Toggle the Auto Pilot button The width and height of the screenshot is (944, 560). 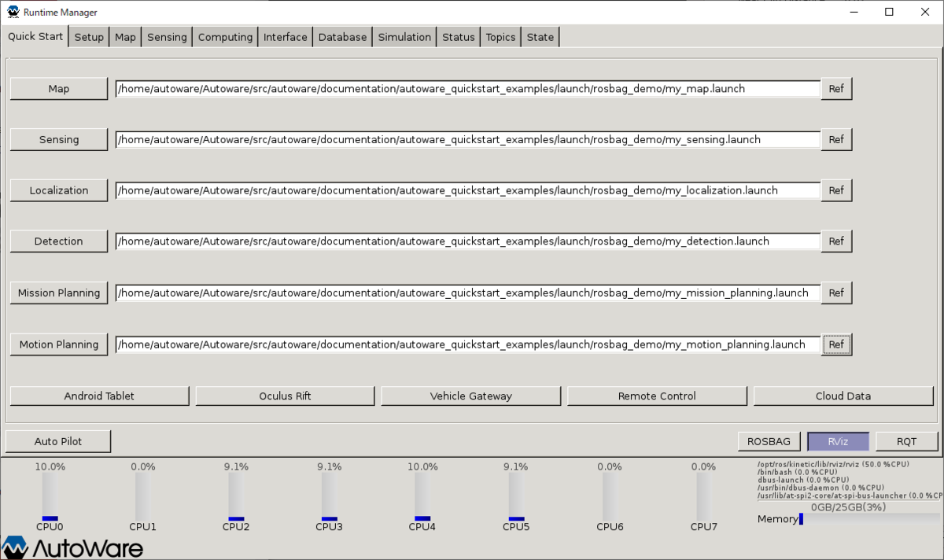pos(58,441)
